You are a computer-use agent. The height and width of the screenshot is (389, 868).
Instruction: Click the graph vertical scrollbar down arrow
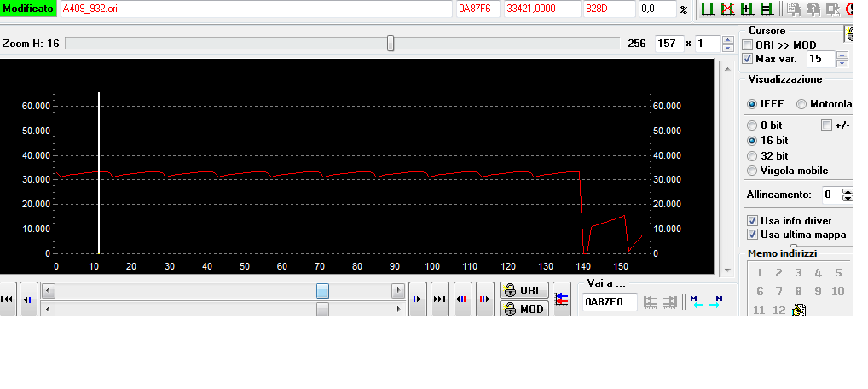tap(727, 270)
